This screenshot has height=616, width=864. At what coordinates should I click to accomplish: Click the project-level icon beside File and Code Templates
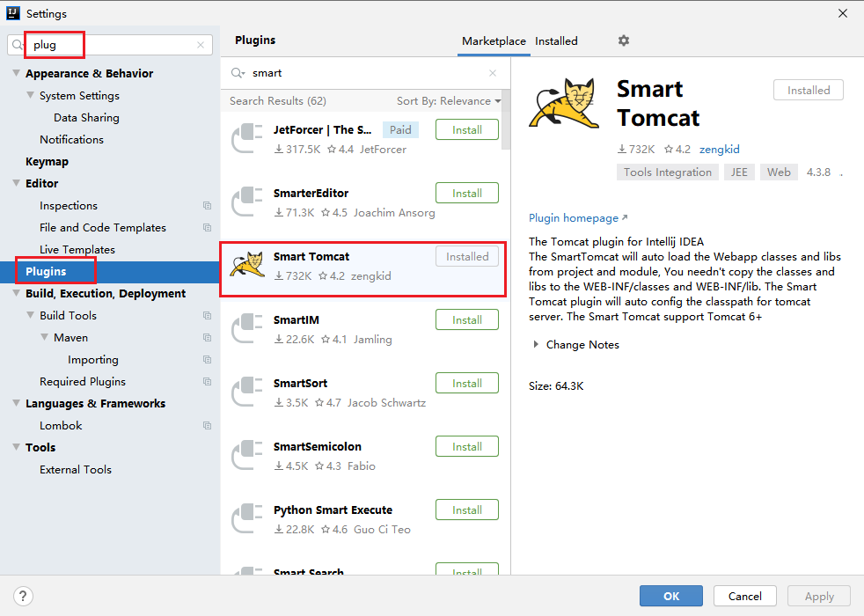(207, 228)
